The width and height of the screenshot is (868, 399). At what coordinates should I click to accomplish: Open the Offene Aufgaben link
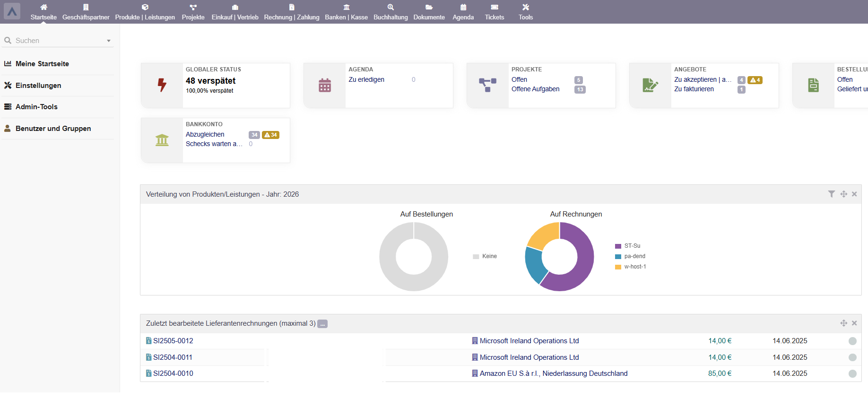[x=535, y=89]
